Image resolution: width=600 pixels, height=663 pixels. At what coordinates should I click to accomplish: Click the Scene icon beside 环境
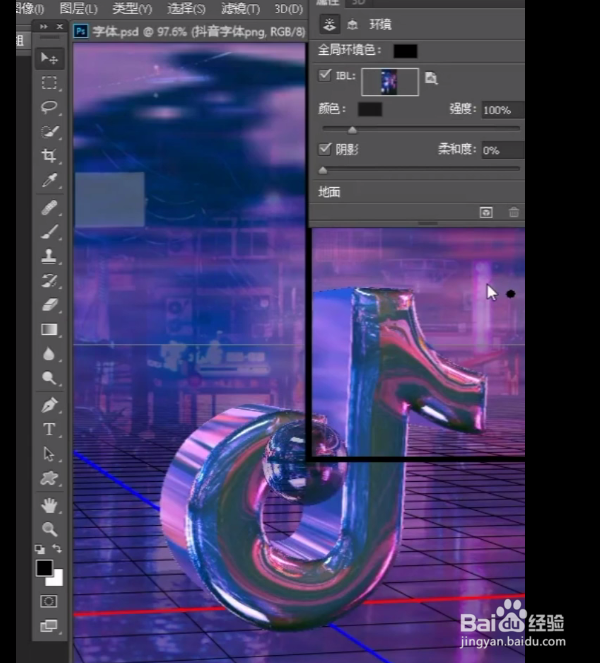[352, 25]
